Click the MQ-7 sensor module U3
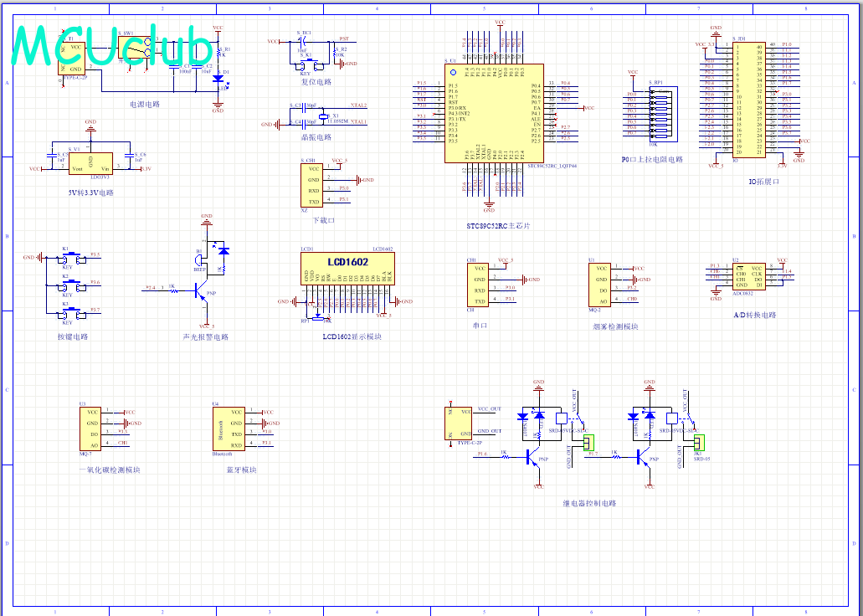 point(90,429)
